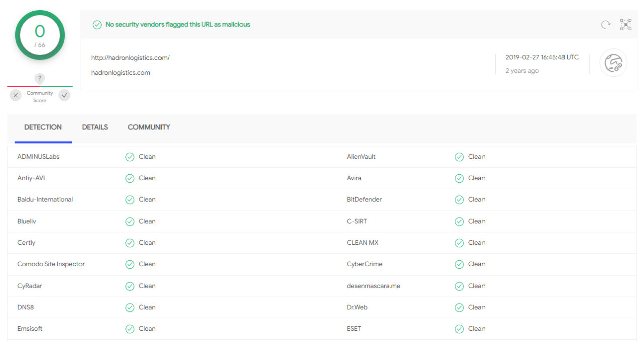Image resolution: width=644 pixels, height=341 pixels.
Task: Select the C-SIRT vendor name
Action: tap(357, 221)
